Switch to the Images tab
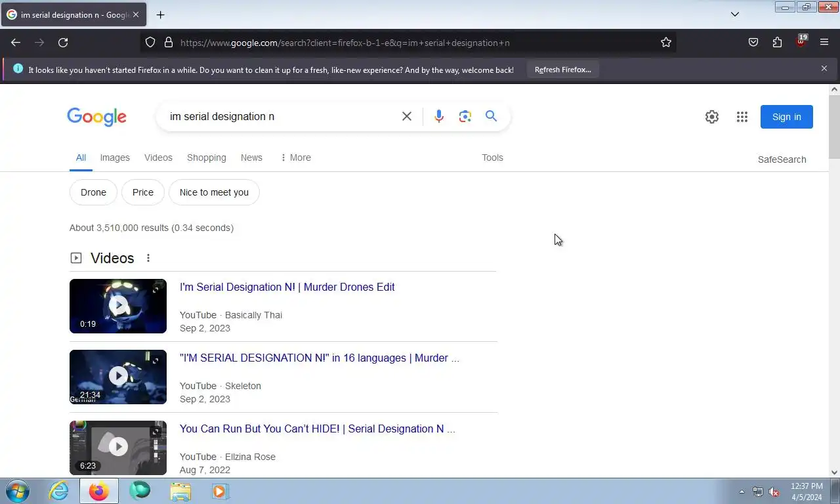Viewport: 840px width, 504px height. (115, 157)
